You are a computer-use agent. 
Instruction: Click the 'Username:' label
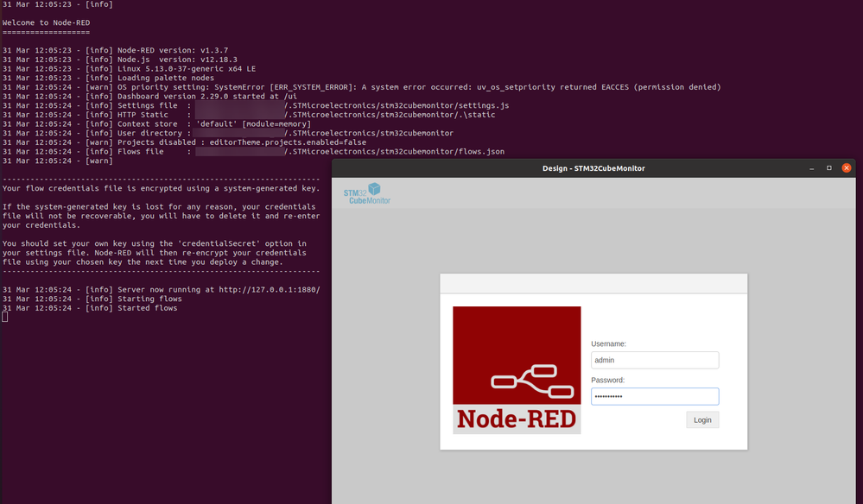click(609, 343)
